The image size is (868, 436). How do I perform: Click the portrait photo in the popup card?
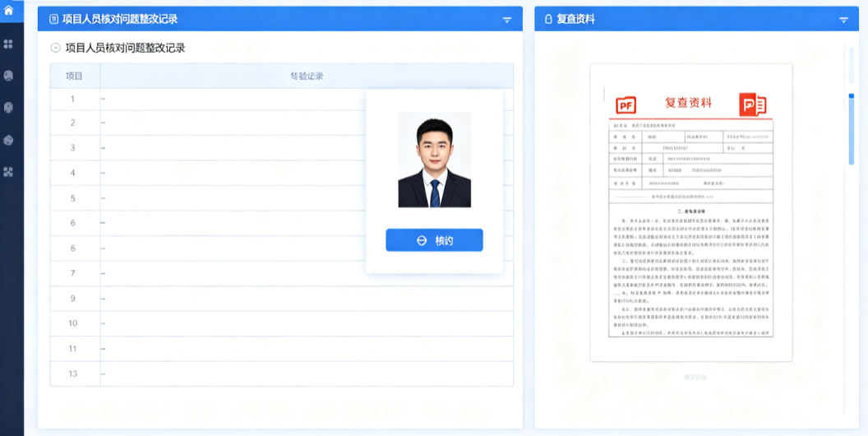(435, 160)
